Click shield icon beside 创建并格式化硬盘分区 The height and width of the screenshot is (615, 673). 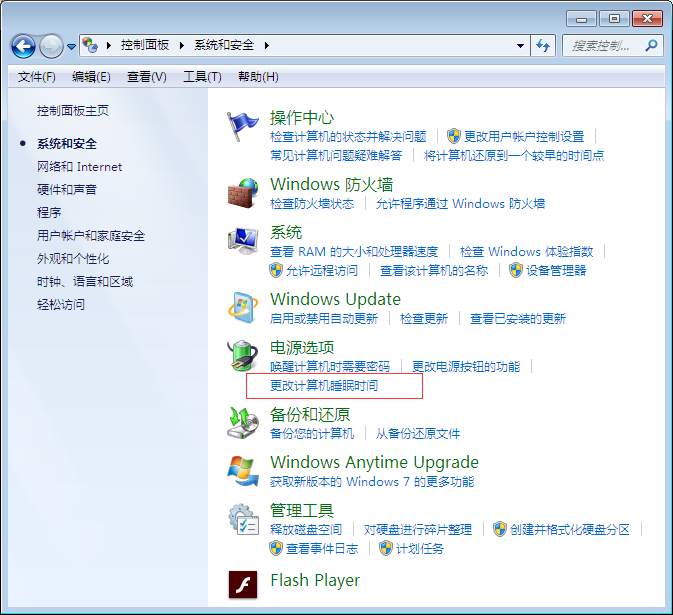(x=499, y=529)
